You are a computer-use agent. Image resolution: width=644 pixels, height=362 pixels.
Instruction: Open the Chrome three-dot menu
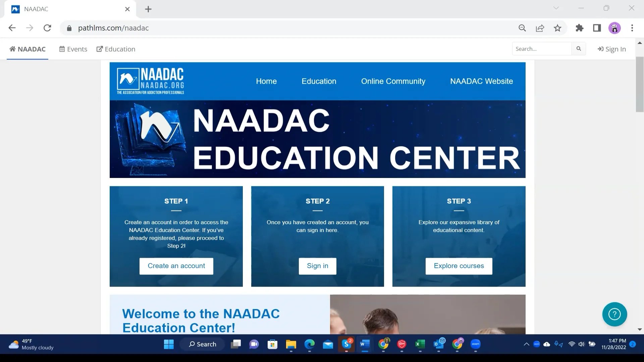pos(632,28)
